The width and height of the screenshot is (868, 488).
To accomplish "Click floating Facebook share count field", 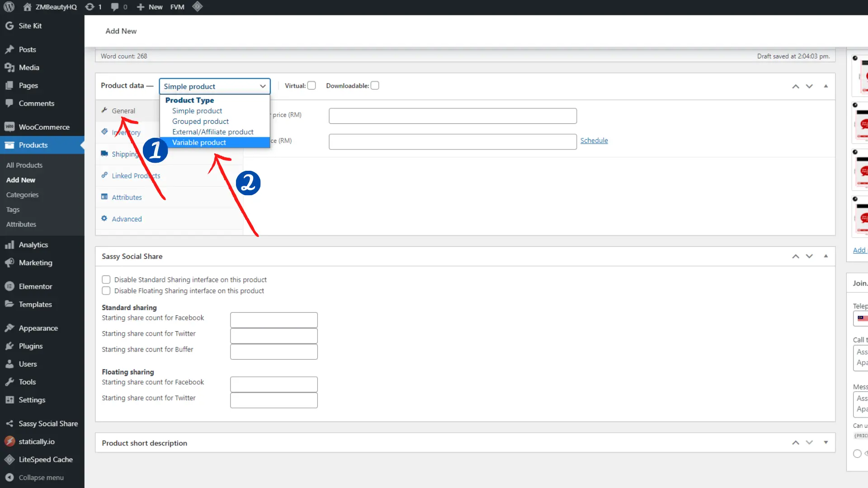I will (274, 385).
